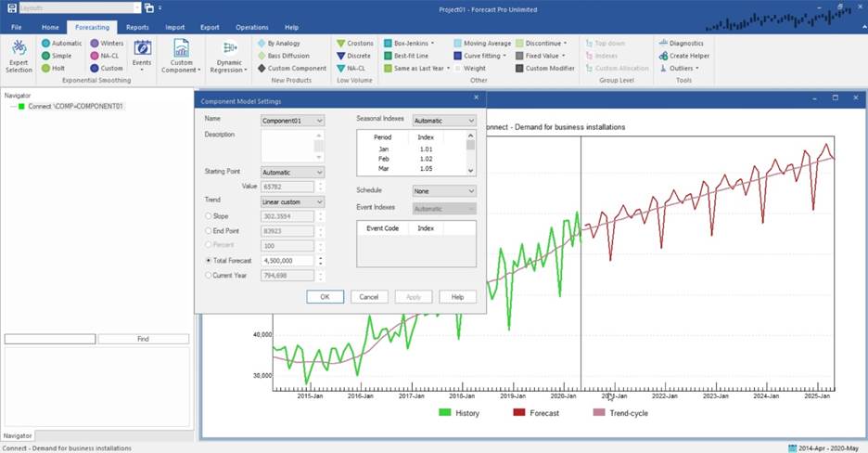
Task: Open the Diagnostics tool
Action: coord(662,43)
